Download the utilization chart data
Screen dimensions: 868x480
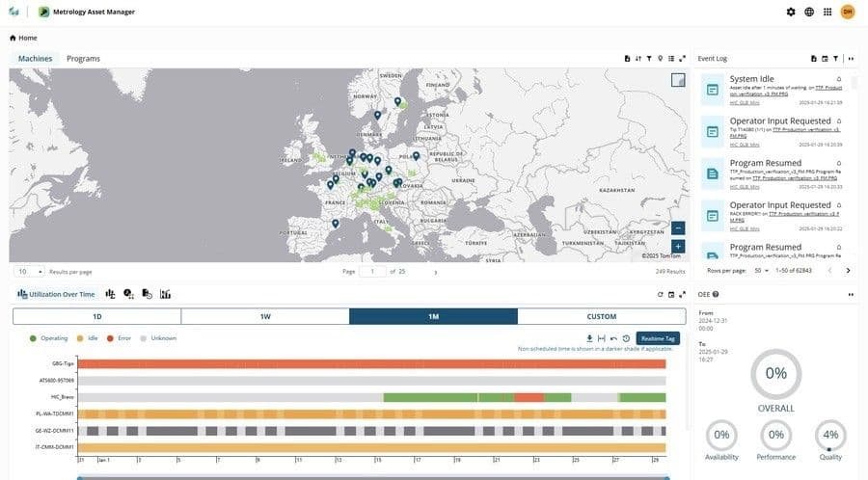coord(589,338)
